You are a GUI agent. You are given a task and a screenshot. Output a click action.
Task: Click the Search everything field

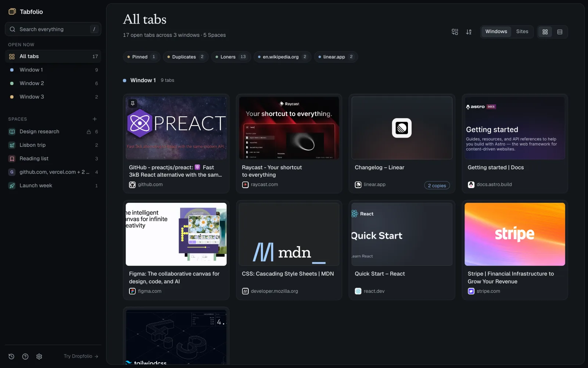click(x=53, y=29)
